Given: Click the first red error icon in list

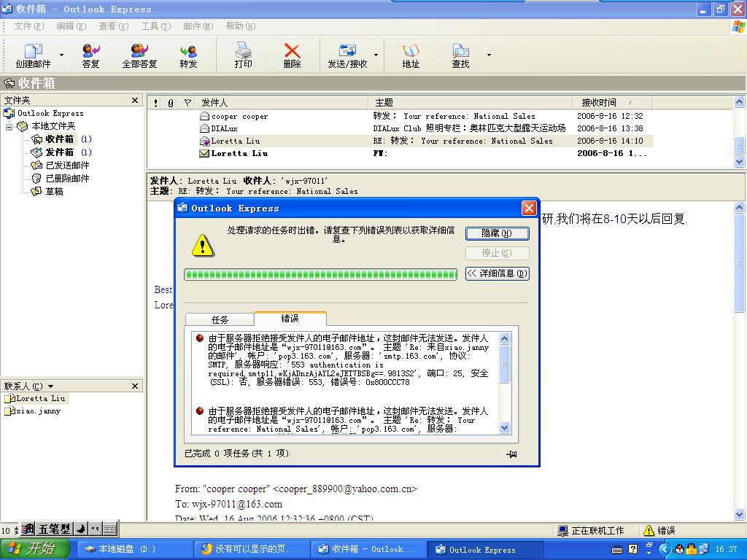Looking at the screenshot, I should (x=200, y=338).
